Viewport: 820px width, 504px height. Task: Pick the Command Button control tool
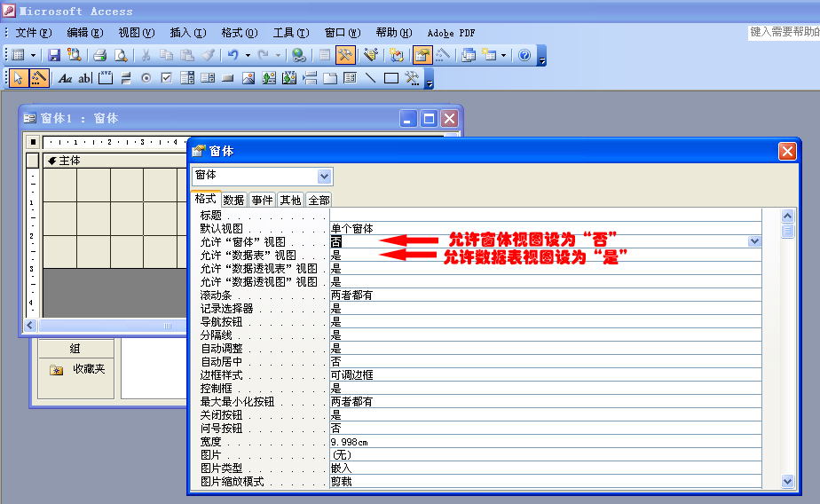pos(227,78)
